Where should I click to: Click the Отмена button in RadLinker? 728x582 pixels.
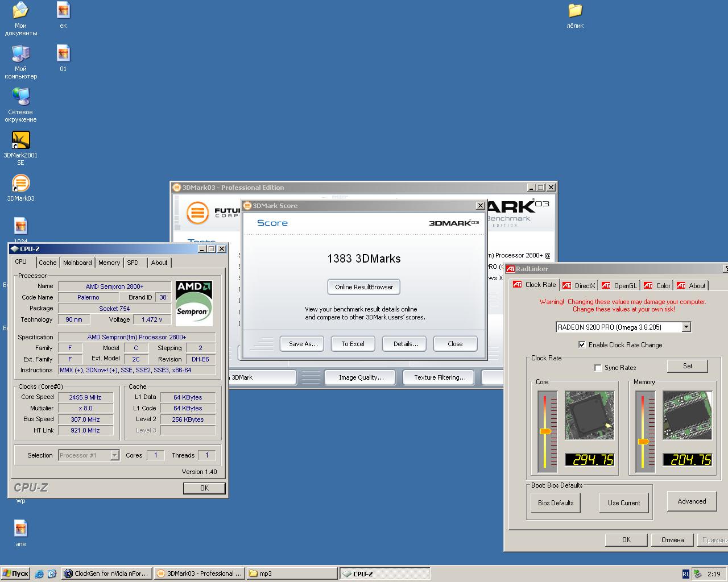[672, 540]
